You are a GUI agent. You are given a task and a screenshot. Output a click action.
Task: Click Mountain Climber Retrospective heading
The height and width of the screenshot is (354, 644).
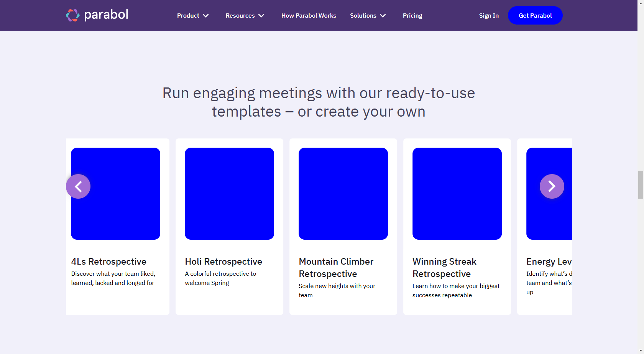(x=336, y=268)
